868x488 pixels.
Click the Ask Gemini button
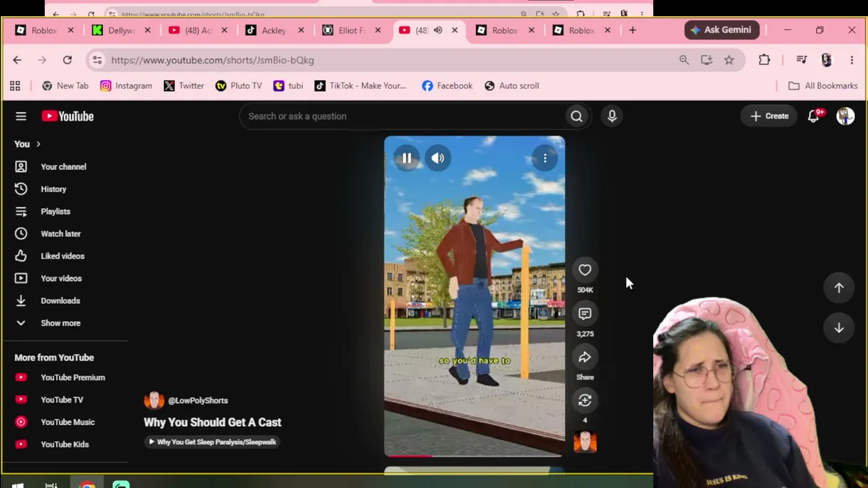click(722, 30)
